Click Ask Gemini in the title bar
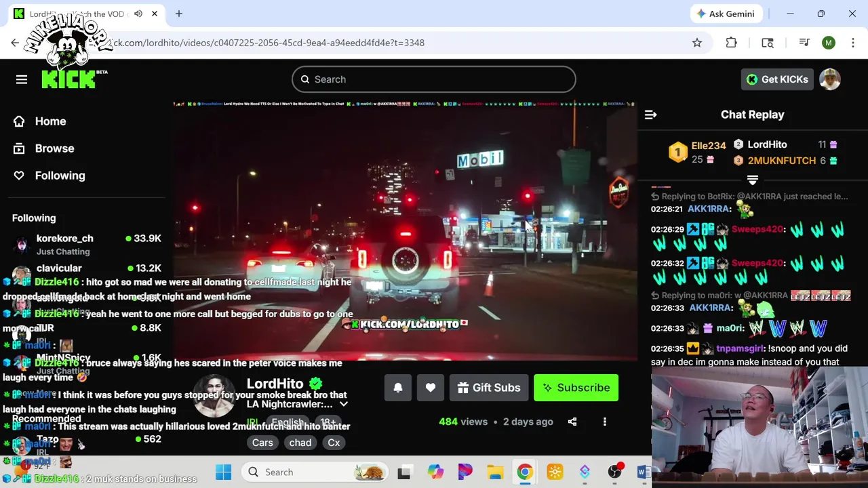The height and width of the screenshot is (488, 868). (x=726, y=14)
